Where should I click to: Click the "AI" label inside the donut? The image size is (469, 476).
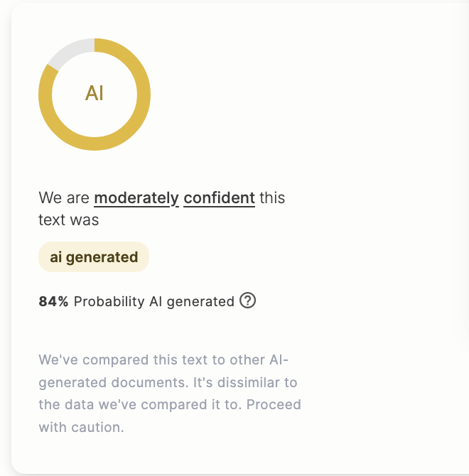[x=95, y=93]
